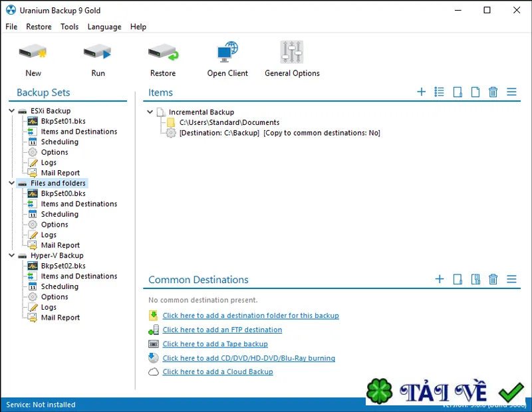This screenshot has height=412, width=532.
Task: Click link to add a Tape backup
Action: pos(215,344)
